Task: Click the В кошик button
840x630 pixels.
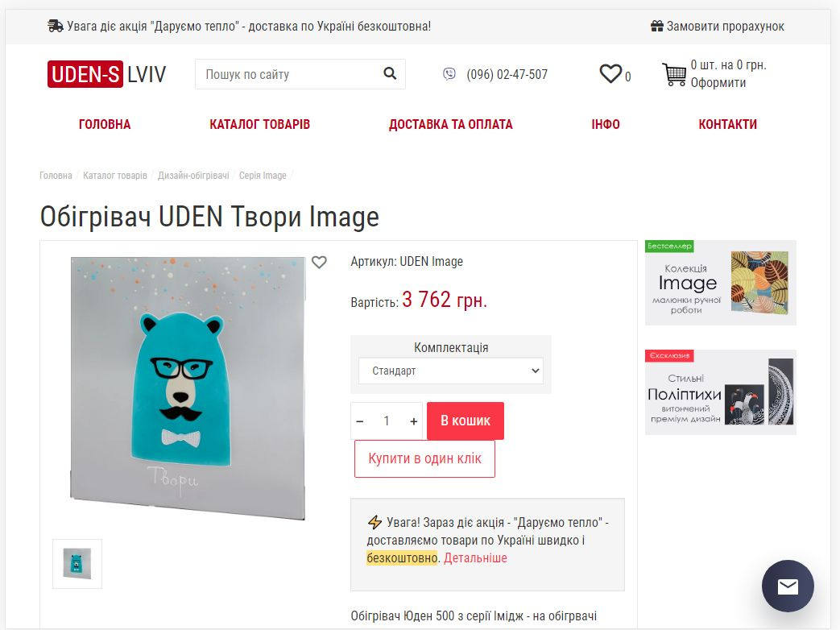Action: coord(466,421)
